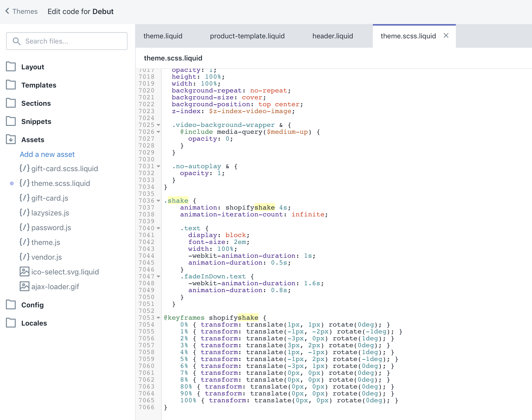This screenshot has height=420, width=532.
Task: Open the Layout folder icon
Action: (x=11, y=67)
